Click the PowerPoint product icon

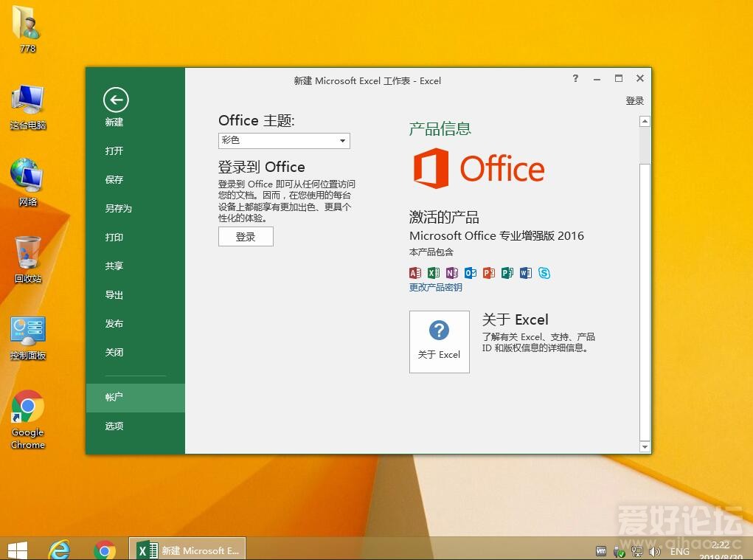[x=489, y=273]
